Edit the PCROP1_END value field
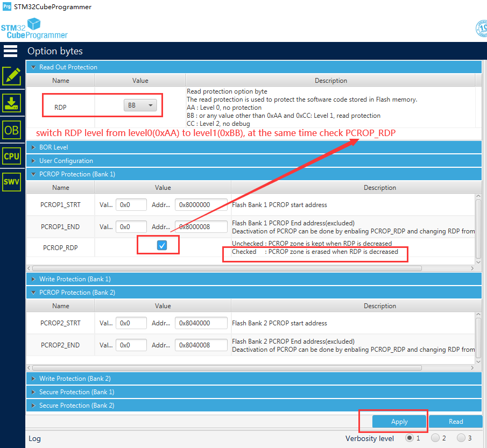This screenshot has height=448, width=487. (131, 227)
